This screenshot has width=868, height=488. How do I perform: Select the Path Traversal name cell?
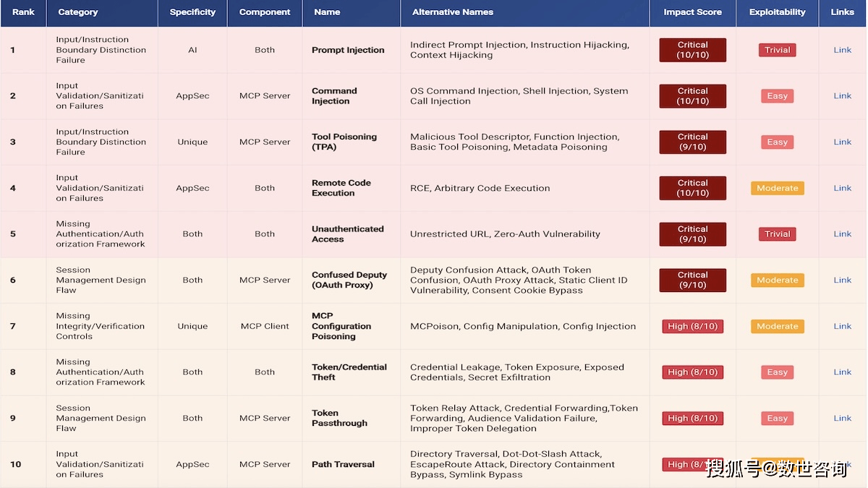(x=343, y=464)
